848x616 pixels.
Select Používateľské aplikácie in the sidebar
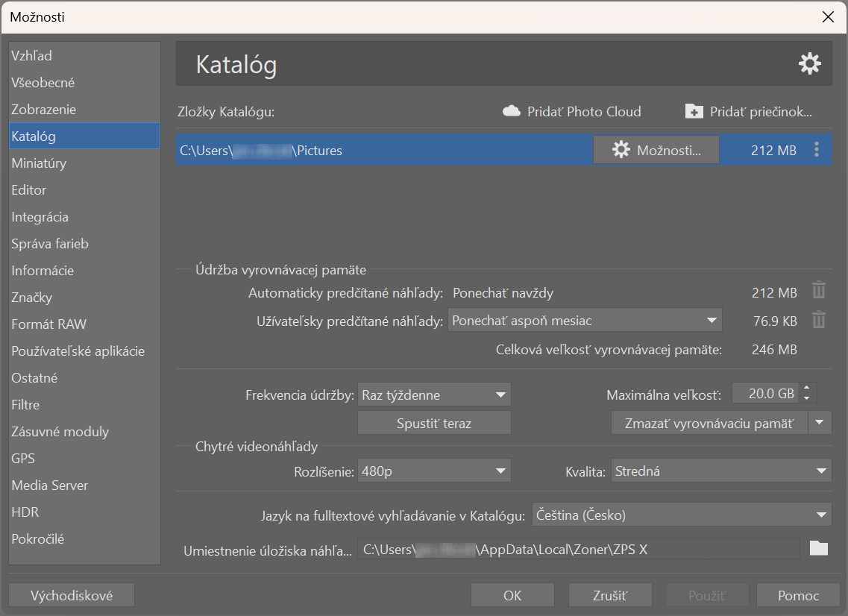pos(84,351)
